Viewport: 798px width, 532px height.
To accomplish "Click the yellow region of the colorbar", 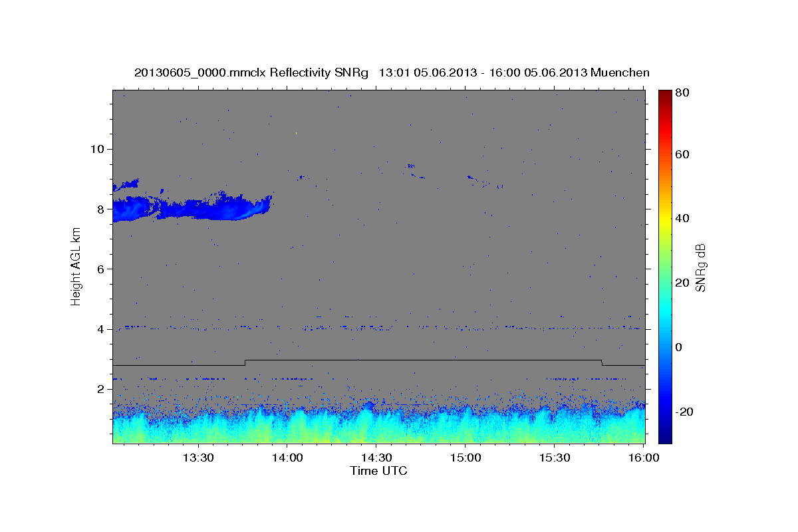I will pyautogui.click(x=665, y=219).
